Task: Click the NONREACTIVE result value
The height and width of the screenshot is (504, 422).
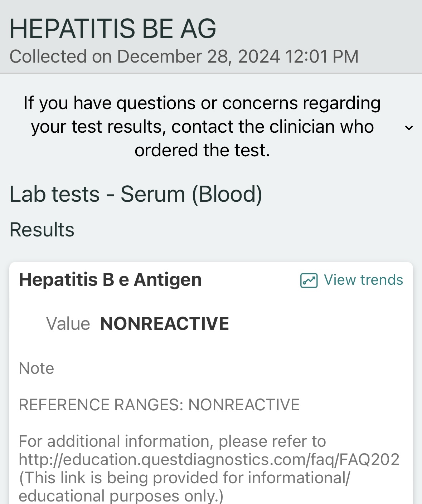Action: (x=165, y=323)
